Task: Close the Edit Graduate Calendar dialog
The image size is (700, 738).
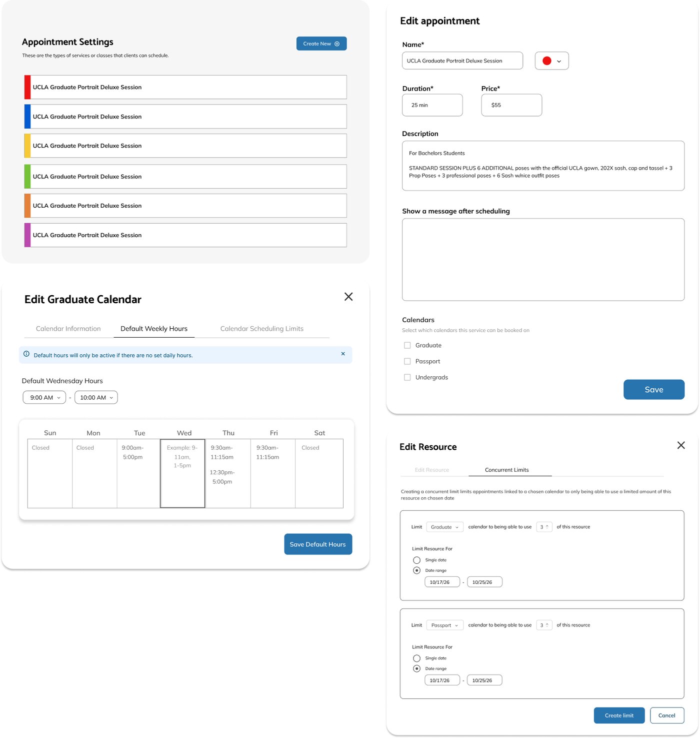Action: 348,297
